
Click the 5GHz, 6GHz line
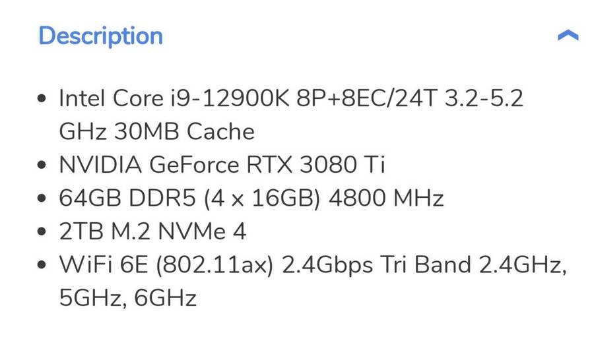[127, 298]
